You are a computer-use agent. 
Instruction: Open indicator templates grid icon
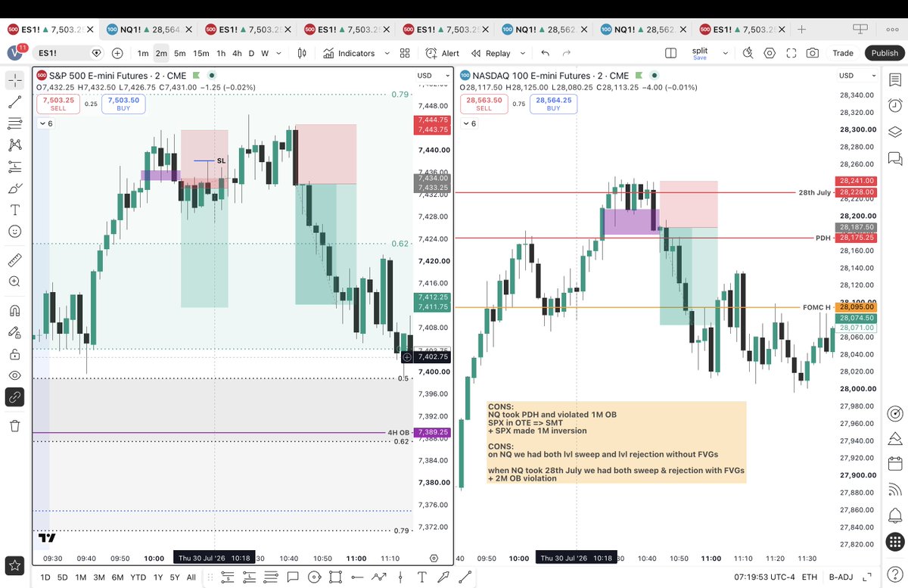click(x=405, y=53)
